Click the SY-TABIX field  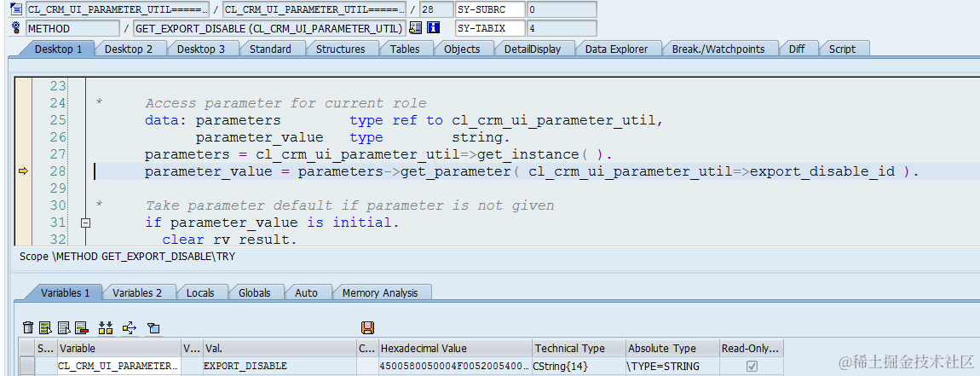click(489, 28)
